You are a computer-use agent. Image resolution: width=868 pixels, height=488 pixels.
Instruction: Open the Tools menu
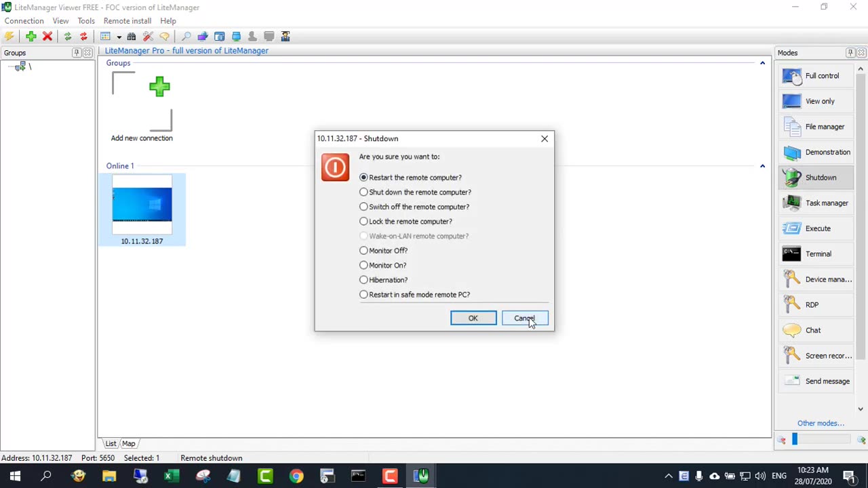[86, 21]
